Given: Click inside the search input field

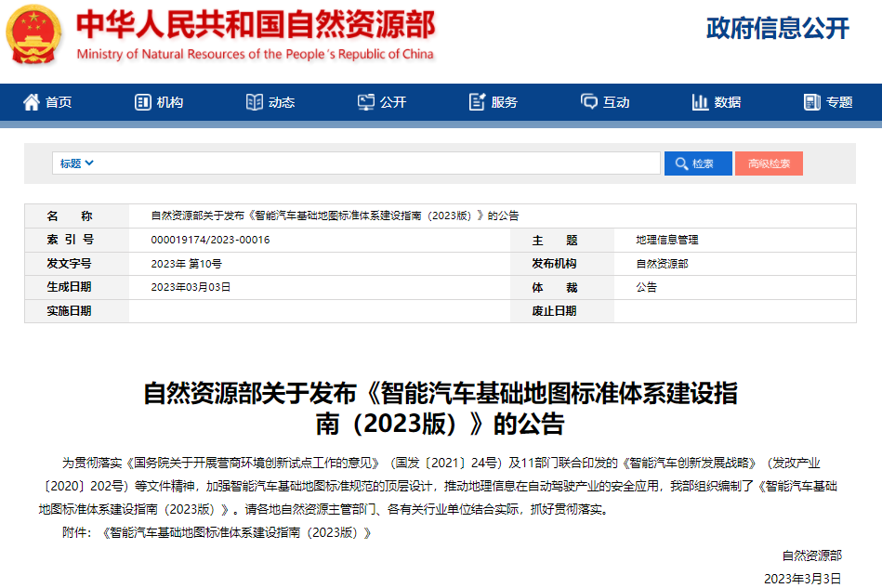Looking at the screenshot, I should (x=372, y=163).
